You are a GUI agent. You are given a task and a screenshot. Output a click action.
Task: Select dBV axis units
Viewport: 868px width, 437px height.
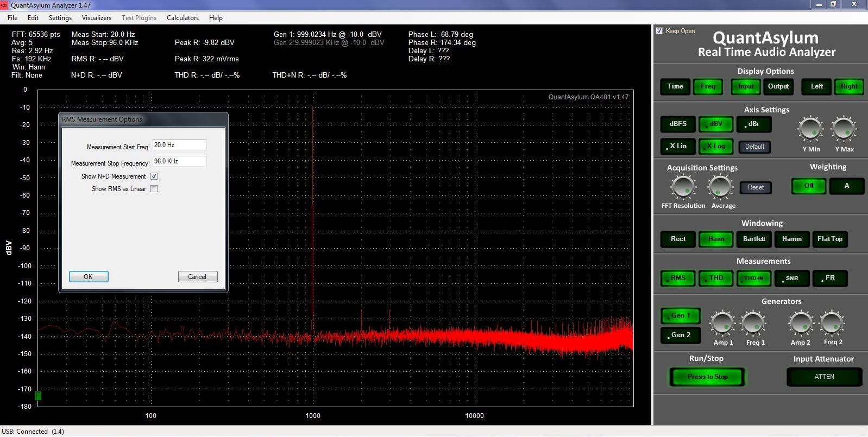(x=716, y=124)
